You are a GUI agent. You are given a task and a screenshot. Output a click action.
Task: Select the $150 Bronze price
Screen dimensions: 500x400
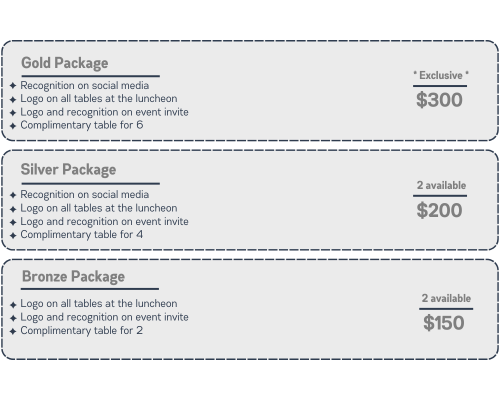[444, 323]
